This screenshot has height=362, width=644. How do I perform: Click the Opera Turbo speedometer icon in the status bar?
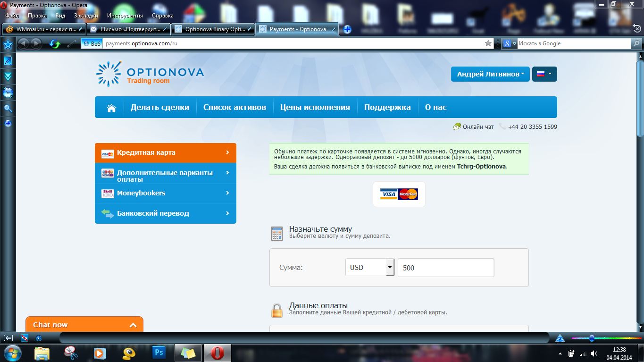(39, 338)
